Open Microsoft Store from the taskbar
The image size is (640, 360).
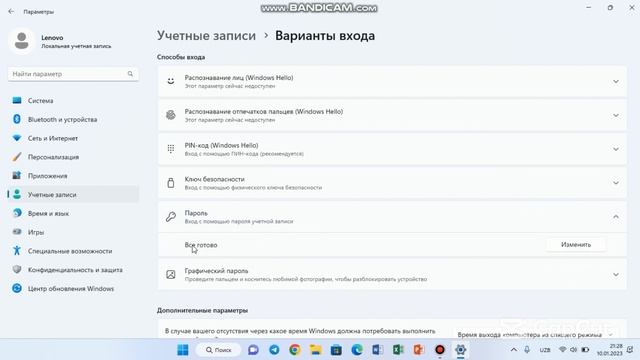336,350
